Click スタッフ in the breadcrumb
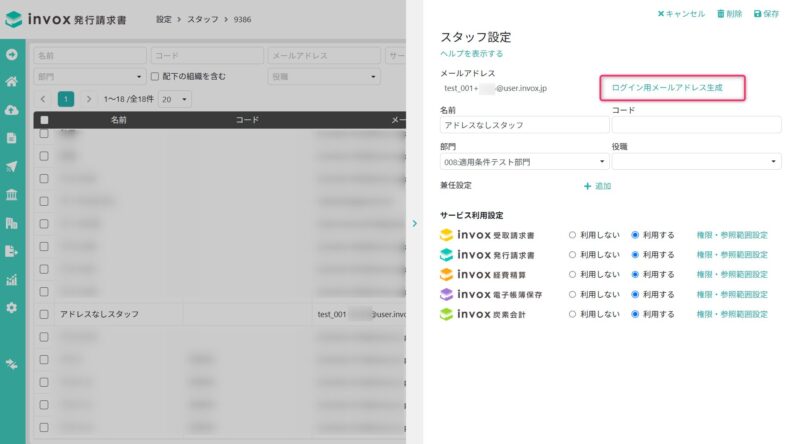Image resolution: width=800 pixels, height=444 pixels. (203, 19)
